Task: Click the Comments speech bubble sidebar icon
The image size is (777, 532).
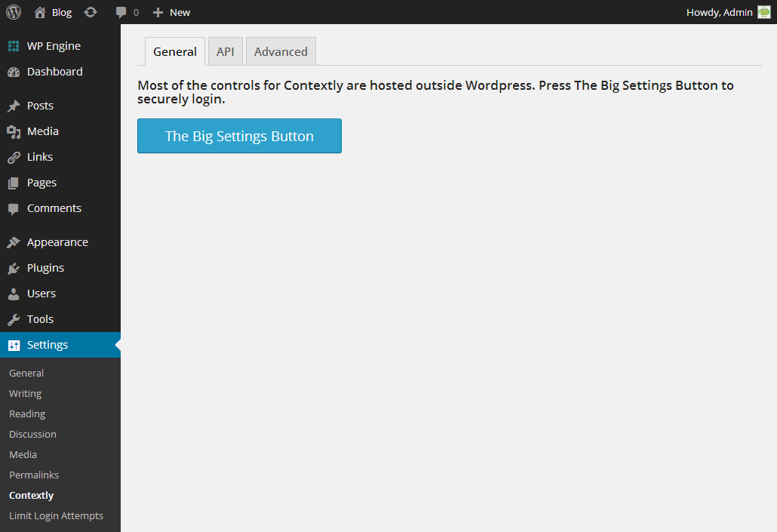Action: (x=14, y=209)
